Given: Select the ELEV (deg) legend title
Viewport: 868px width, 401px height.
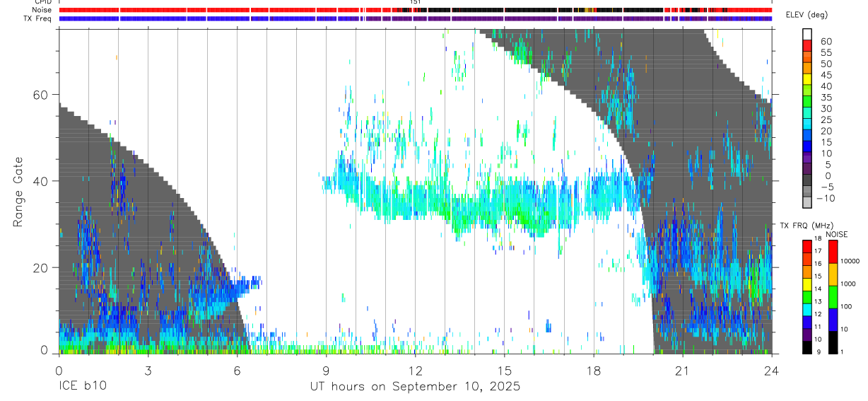Looking at the screenshot, I should pyautogui.click(x=807, y=15).
